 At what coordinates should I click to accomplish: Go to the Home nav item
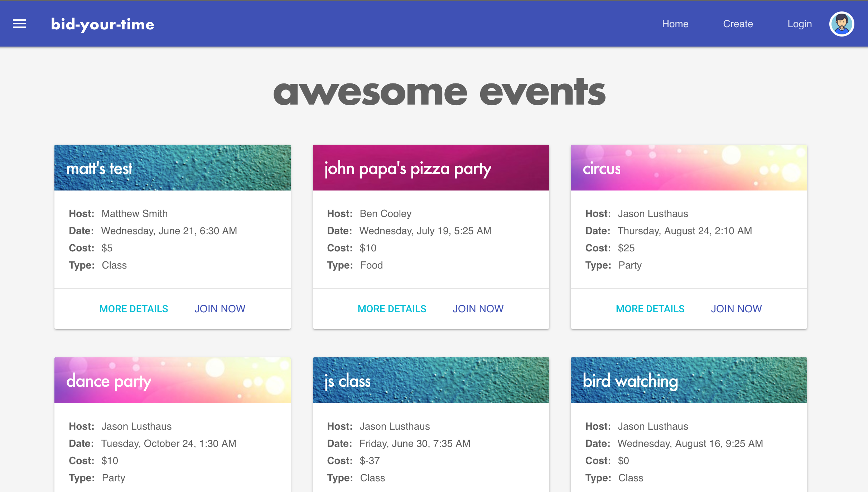[675, 24]
